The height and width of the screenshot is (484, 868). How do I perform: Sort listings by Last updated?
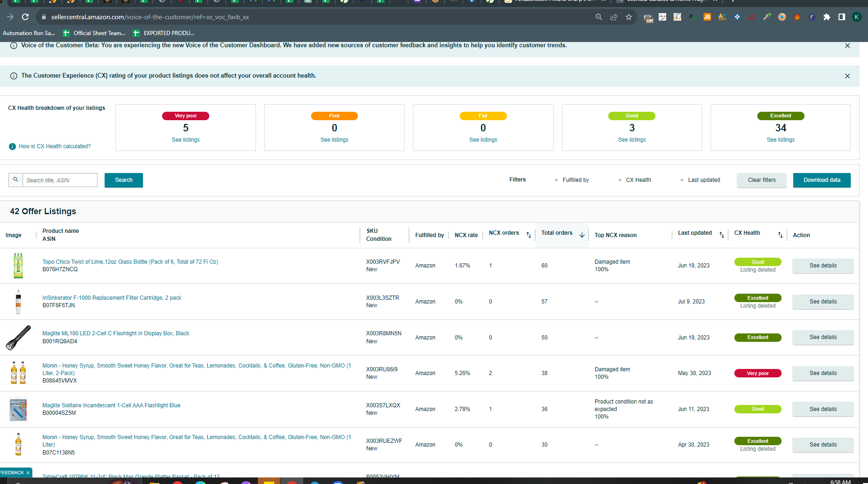pos(722,235)
